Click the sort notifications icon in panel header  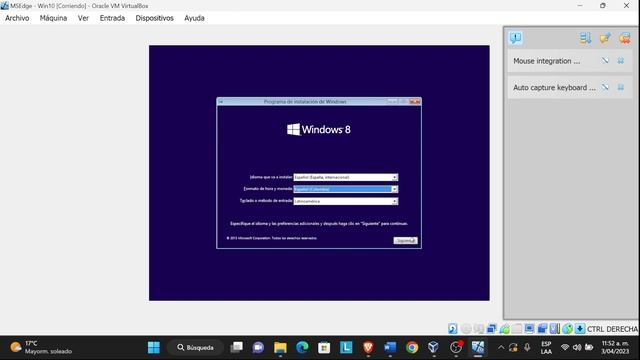click(x=585, y=38)
